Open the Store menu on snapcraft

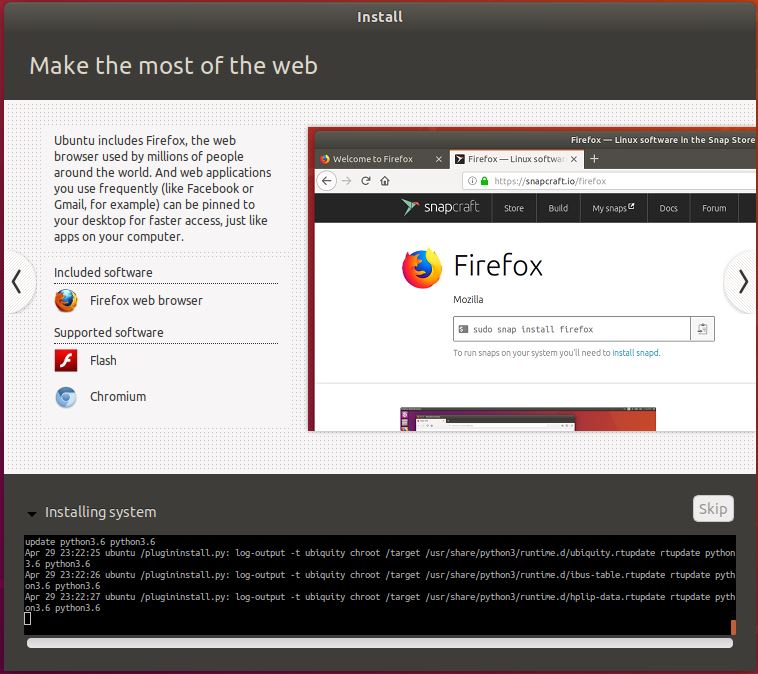(x=514, y=208)
